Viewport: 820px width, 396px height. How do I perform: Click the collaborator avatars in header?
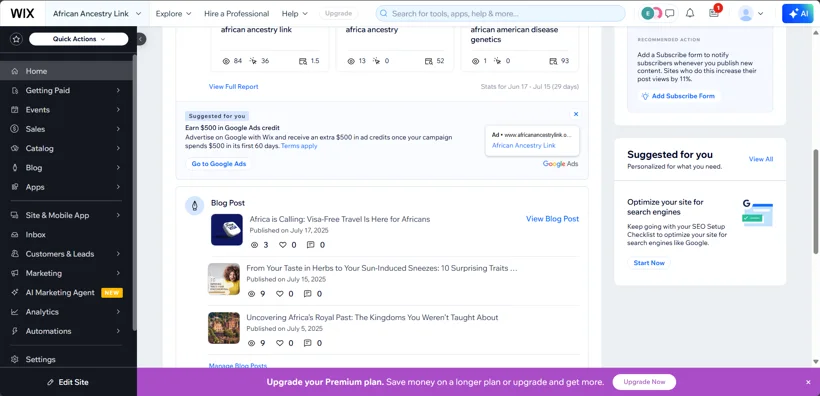[652, 13]
